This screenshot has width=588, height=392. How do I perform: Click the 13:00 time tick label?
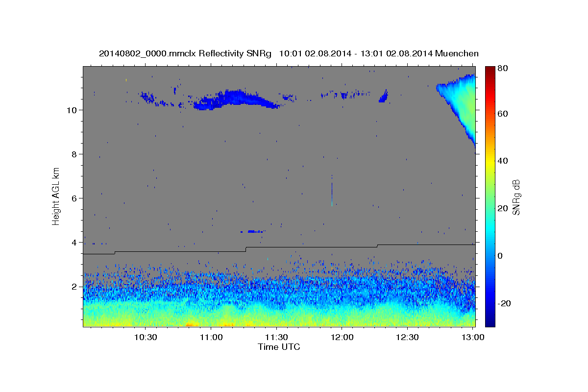coord(473,337)
